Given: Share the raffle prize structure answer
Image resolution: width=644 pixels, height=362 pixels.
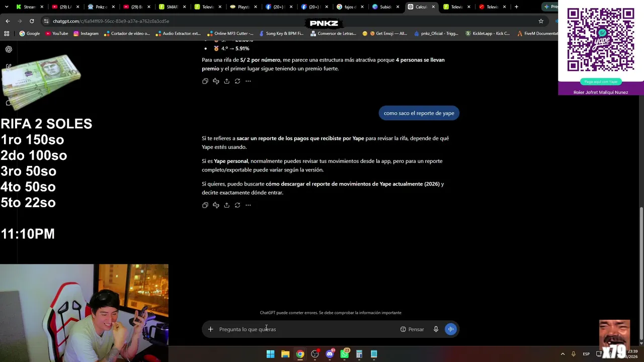Looking at the screenshot, I should pos(226,81).
